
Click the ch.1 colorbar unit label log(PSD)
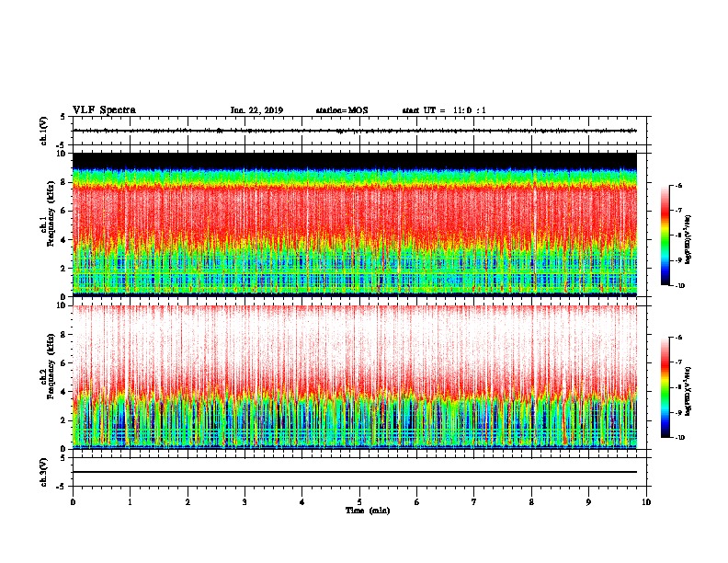(688, 239)
